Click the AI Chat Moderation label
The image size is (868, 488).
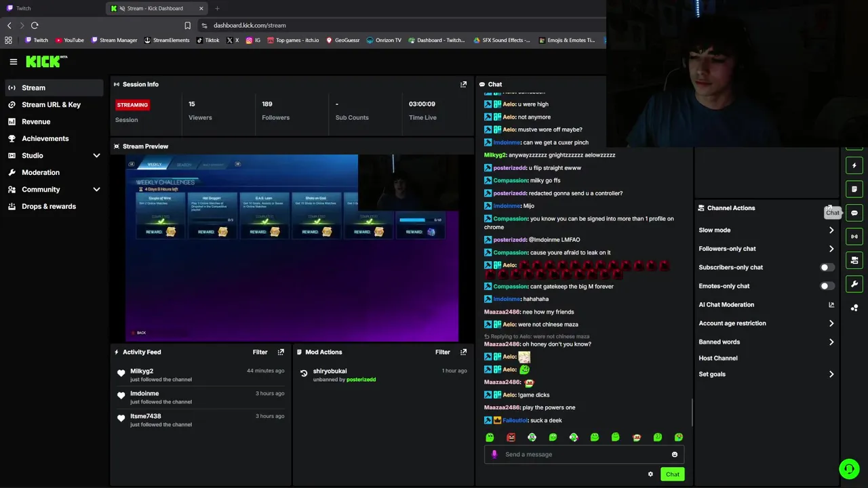[x=726, y=305]
